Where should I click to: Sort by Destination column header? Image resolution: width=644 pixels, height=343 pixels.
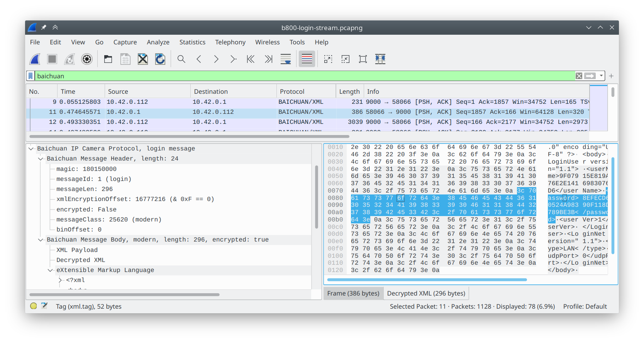pos(234,91)
